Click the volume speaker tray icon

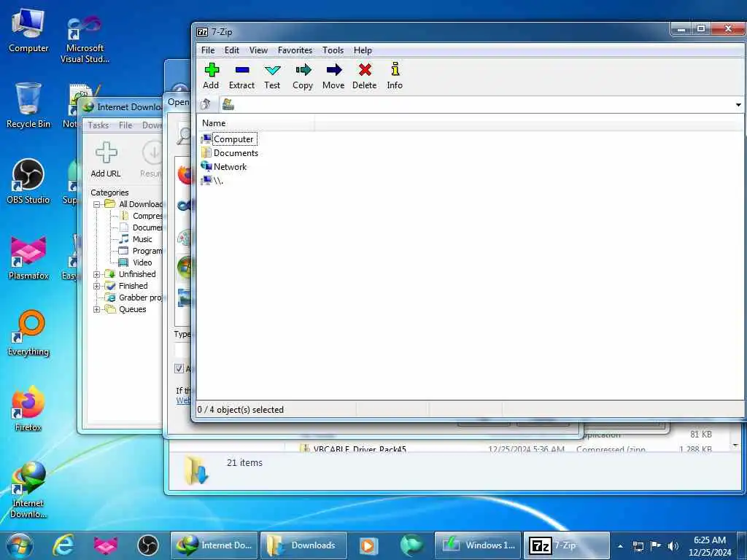point(673,546)
